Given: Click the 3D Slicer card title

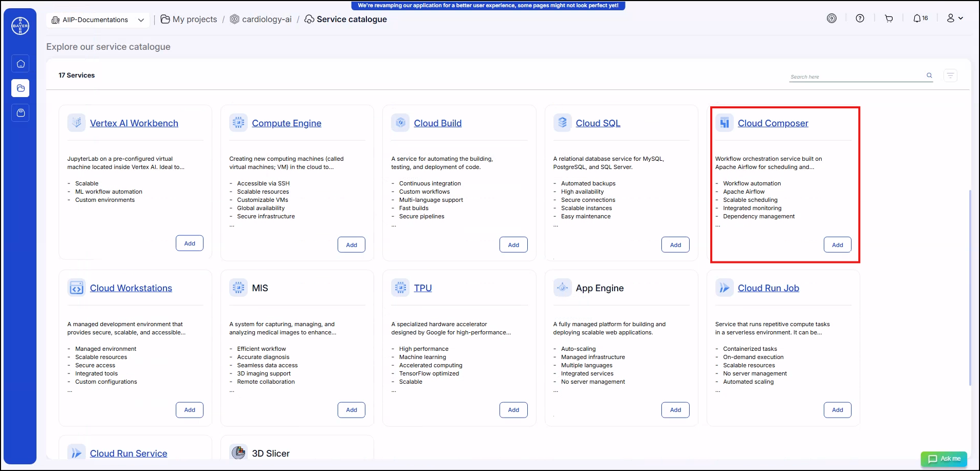Looking at the screenshot, I should [270, 454].
